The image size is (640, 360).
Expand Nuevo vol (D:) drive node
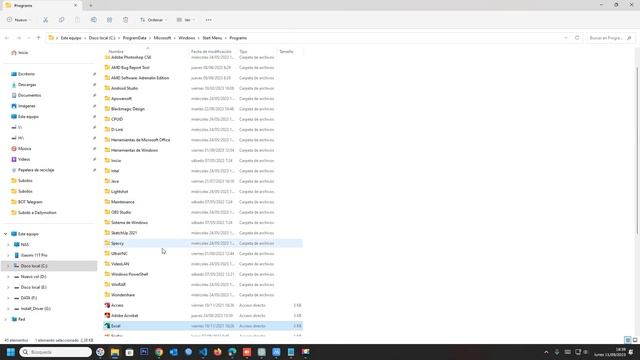[8, 276]
